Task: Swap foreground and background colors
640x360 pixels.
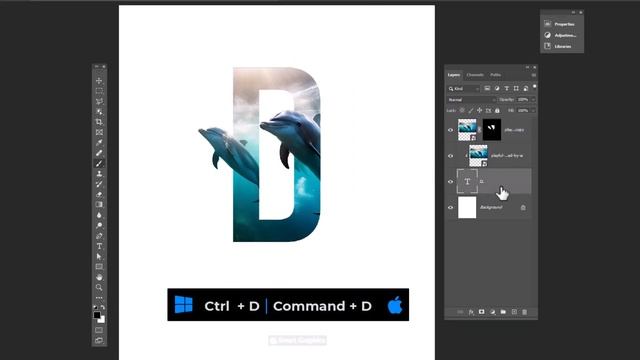Action: click(x=103, y=307)
